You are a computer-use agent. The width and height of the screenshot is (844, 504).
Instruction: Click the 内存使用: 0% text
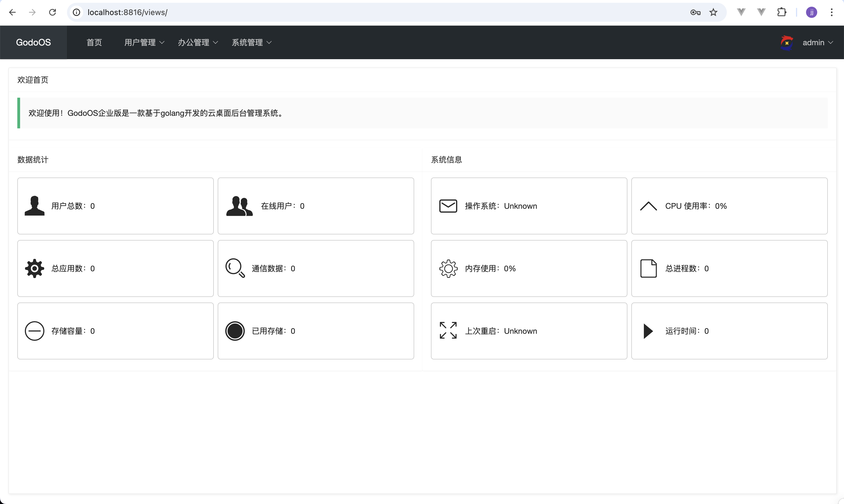click(x=490, y=269)
